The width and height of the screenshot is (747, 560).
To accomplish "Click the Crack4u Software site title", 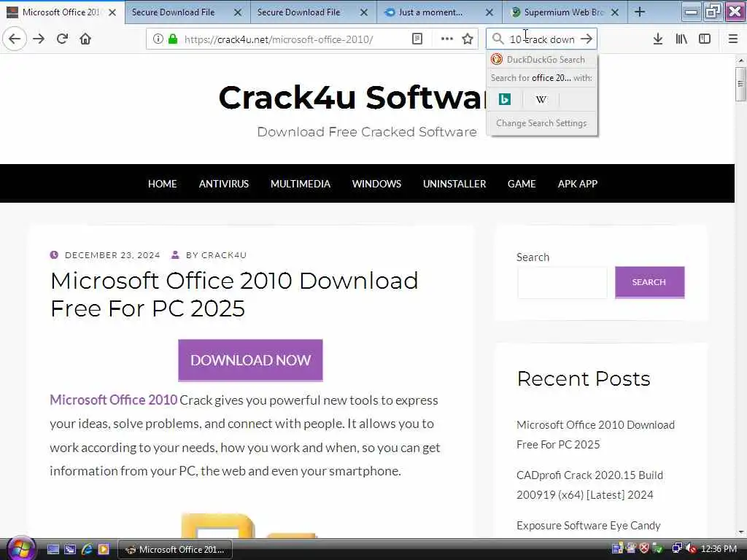I will pos(352,98).
